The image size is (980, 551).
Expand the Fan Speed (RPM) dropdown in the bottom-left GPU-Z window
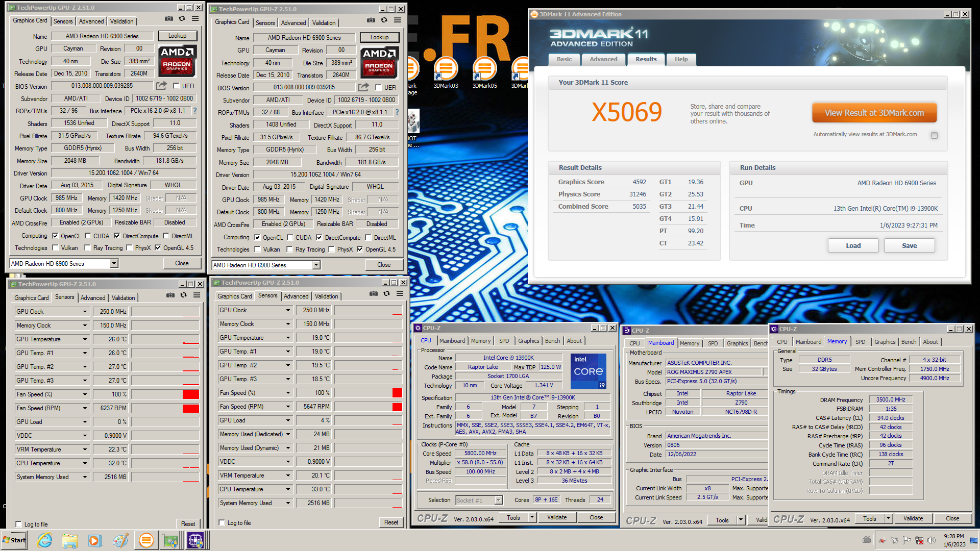click(85, 408)
